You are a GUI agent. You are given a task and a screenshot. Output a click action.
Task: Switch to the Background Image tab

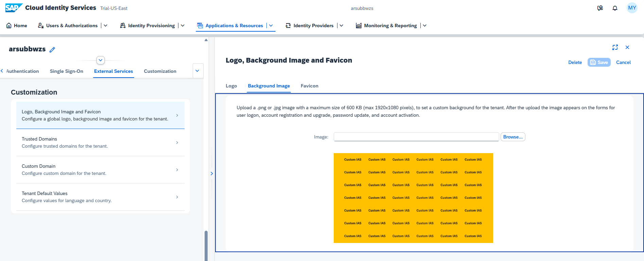[269, 86]
